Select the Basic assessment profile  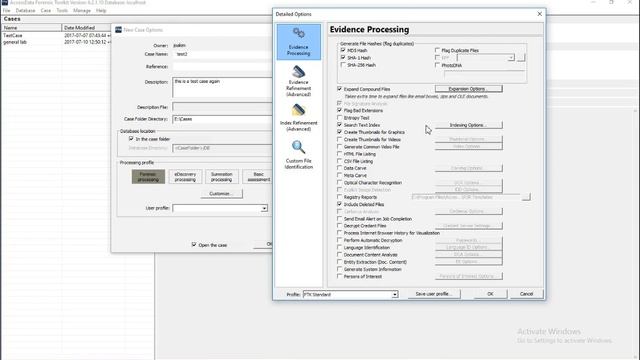pos(258,177)
